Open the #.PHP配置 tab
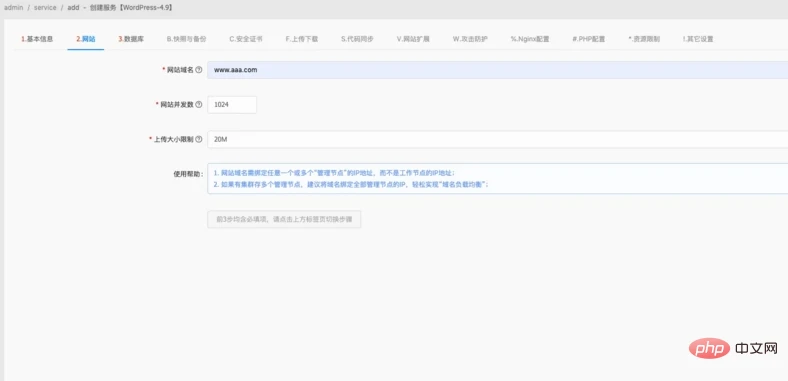The height and width of the screenshot is (381, 788). click(x=588, y=39)
